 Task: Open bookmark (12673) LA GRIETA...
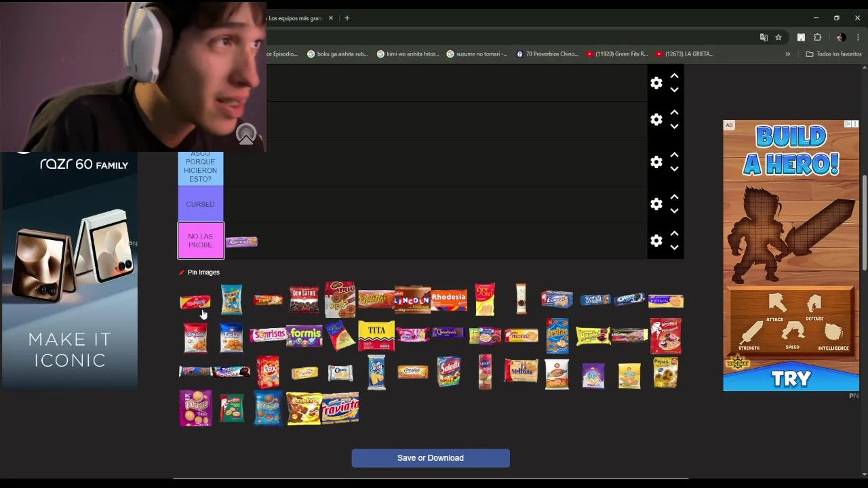pos(685,54)
